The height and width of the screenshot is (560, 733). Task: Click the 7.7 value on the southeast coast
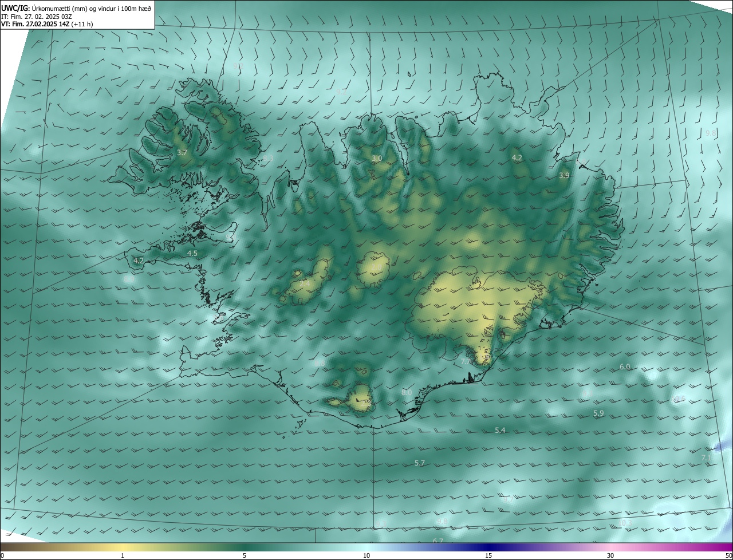(466, 362)
